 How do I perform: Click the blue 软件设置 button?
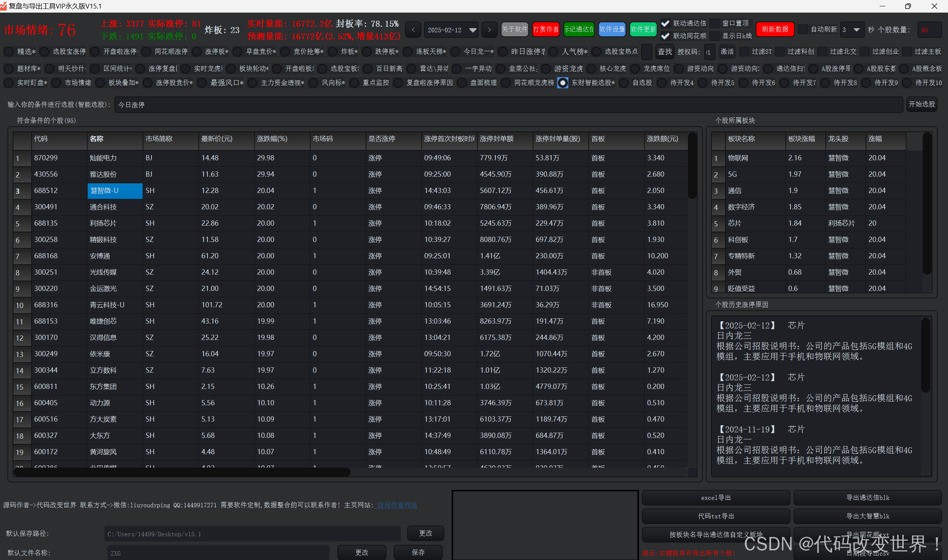[x=612, y=29]
